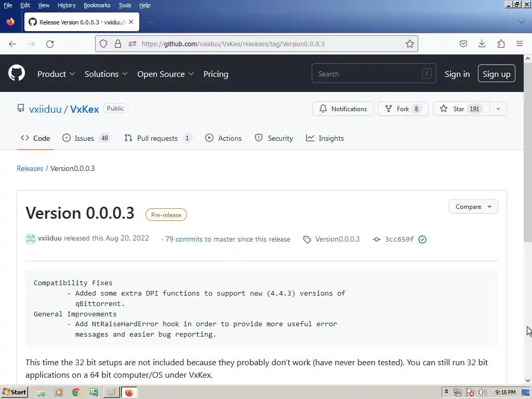Click Sign in
532x399 pixels.
coord(457,74)
